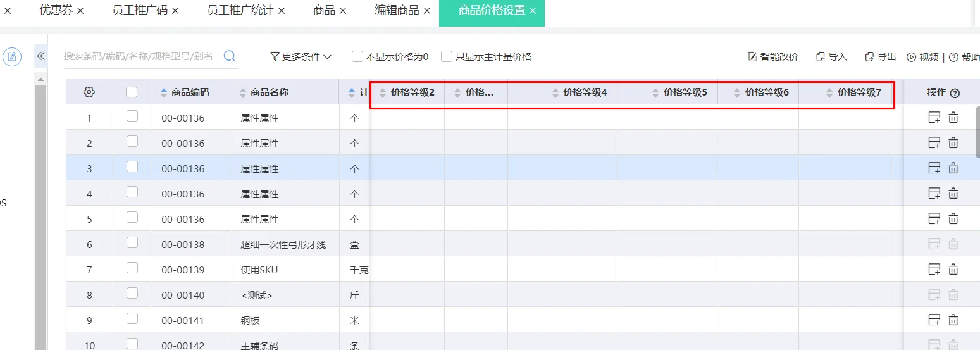The height and width of the screenshot is (350, 980).
Task: Sort by 价格等级4 column
Action: [555, 92]
